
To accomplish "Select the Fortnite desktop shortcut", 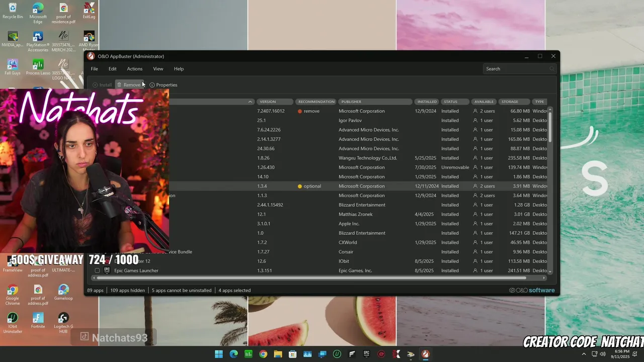I will point(38,321).
